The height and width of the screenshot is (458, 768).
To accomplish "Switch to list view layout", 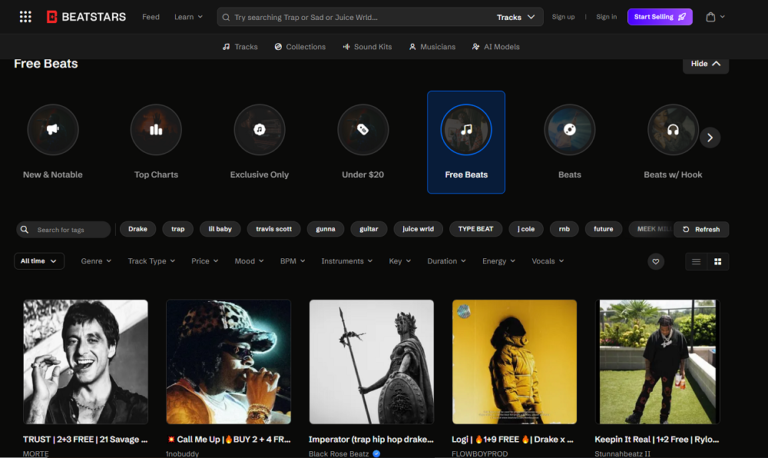I will tap(696, 262).
